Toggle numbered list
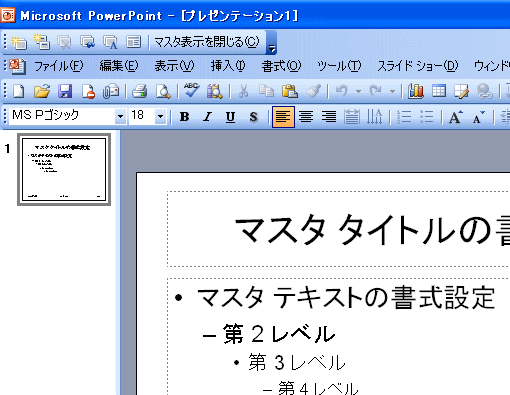The image size is (510, 395). coord(403,117)
